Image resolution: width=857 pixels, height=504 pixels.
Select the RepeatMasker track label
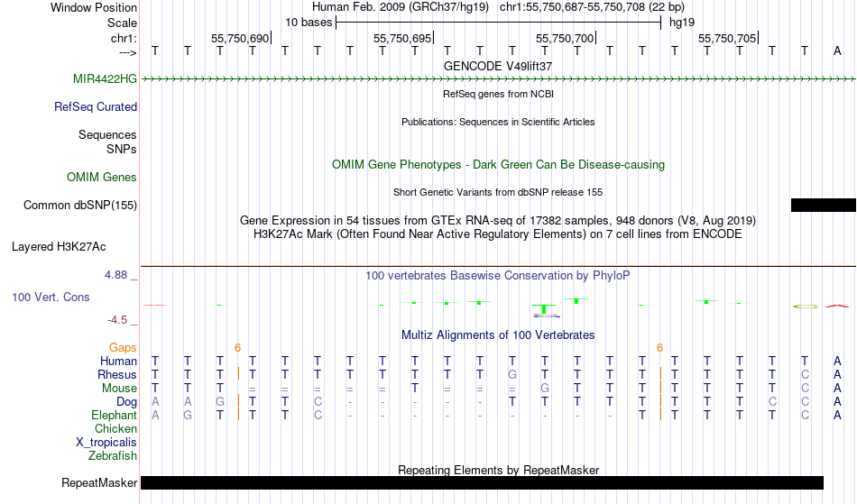[99, 482]
